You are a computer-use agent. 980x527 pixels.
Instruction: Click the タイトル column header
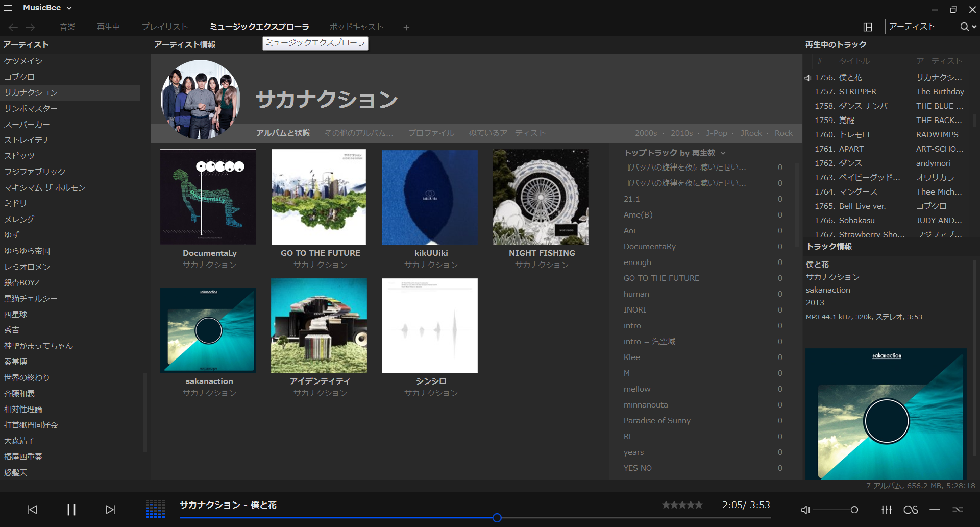pos(854,61)
